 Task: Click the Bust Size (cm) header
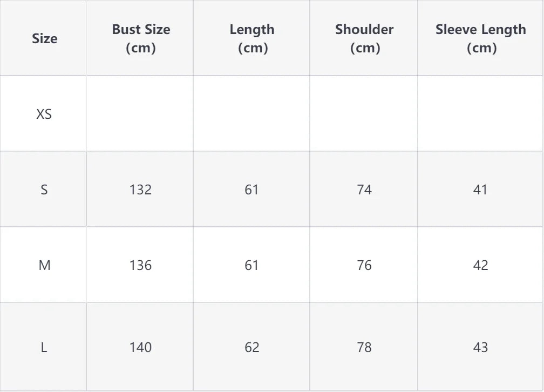[x=141, y=38]
